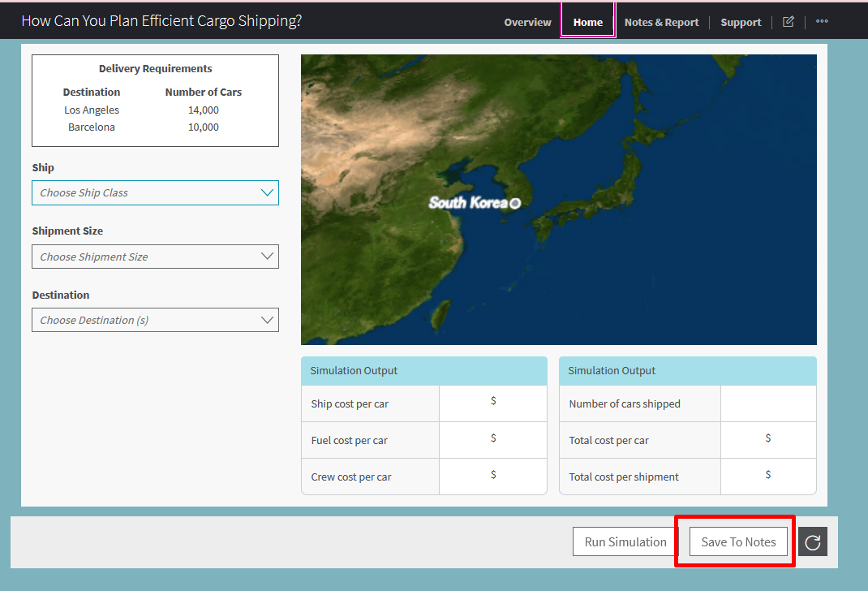Expand the Choose Destination(s) dropdown
Screen dimensions: 868x591
155,320
